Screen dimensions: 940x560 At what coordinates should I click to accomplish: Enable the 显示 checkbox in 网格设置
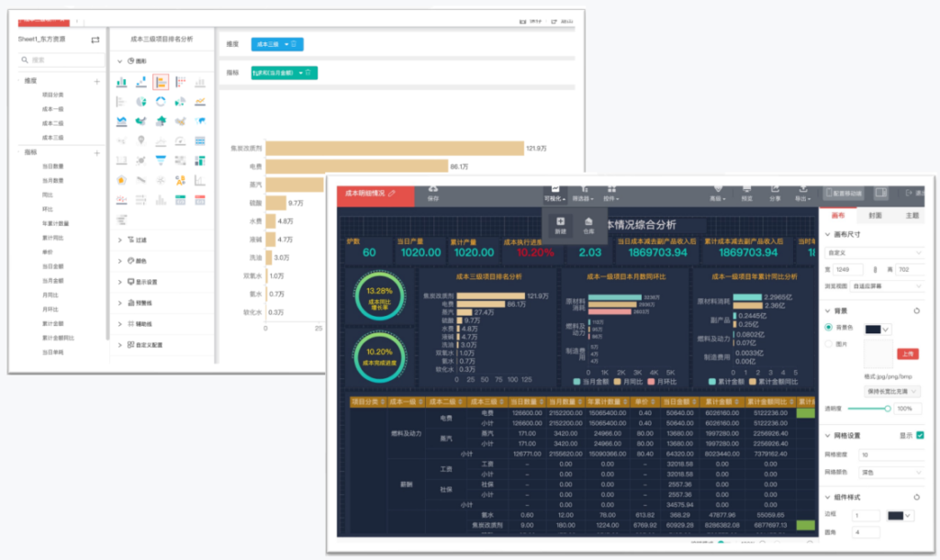click(x=919, y=435)
